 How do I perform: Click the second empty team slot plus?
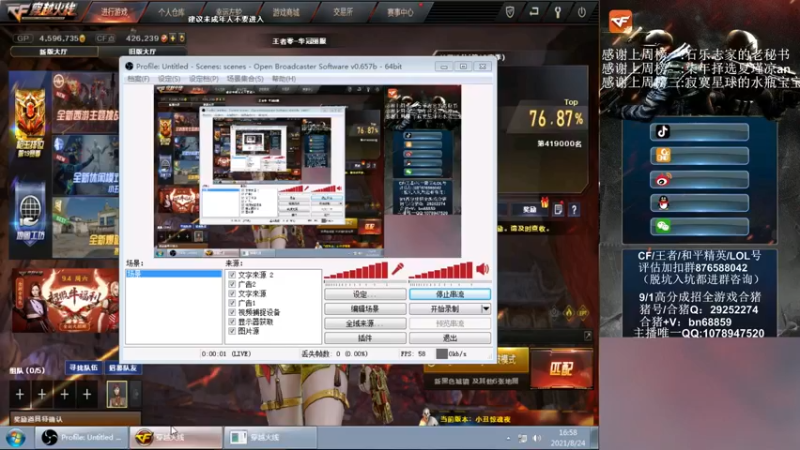click(42, 394)
